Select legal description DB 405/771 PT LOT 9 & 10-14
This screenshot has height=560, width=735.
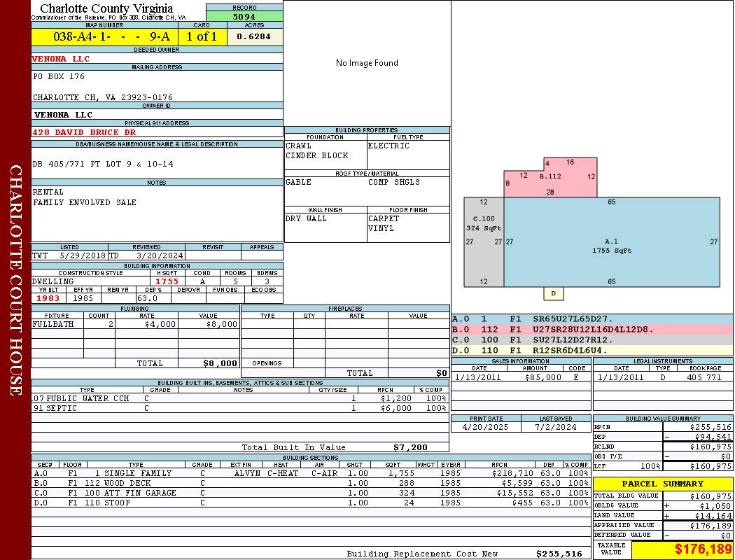coord(103,164)
